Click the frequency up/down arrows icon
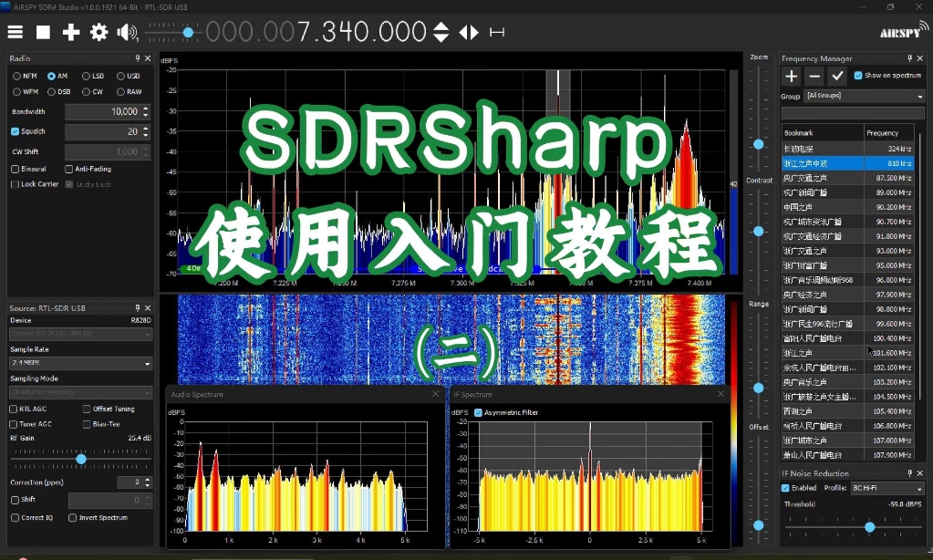The width and height of the screenshot is (933, 560). (x=441, y=32)
